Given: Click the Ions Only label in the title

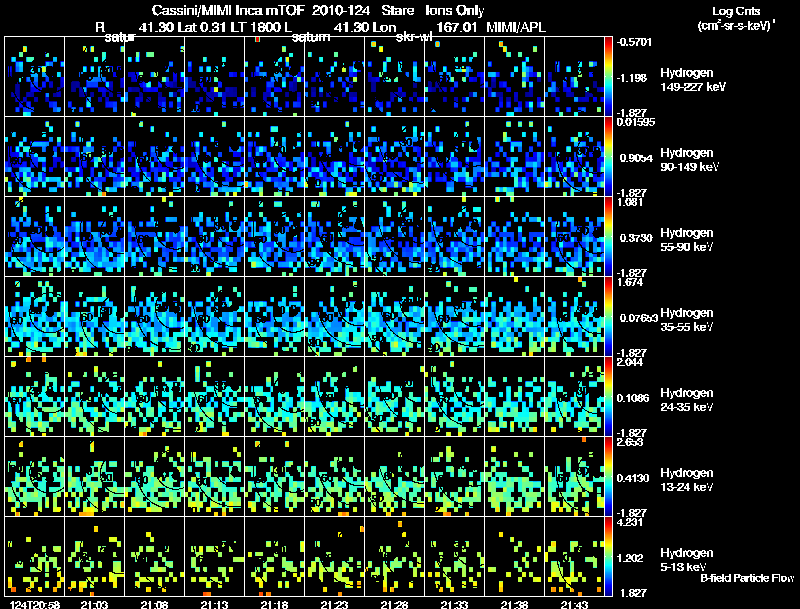Looking at the screenshot, I should pos(455,11).
